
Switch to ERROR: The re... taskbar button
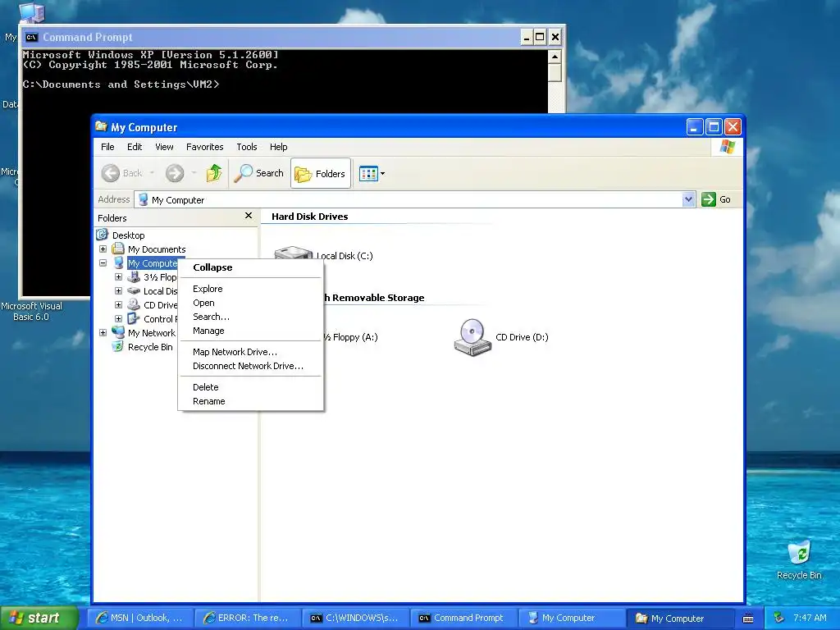(247, 619)
